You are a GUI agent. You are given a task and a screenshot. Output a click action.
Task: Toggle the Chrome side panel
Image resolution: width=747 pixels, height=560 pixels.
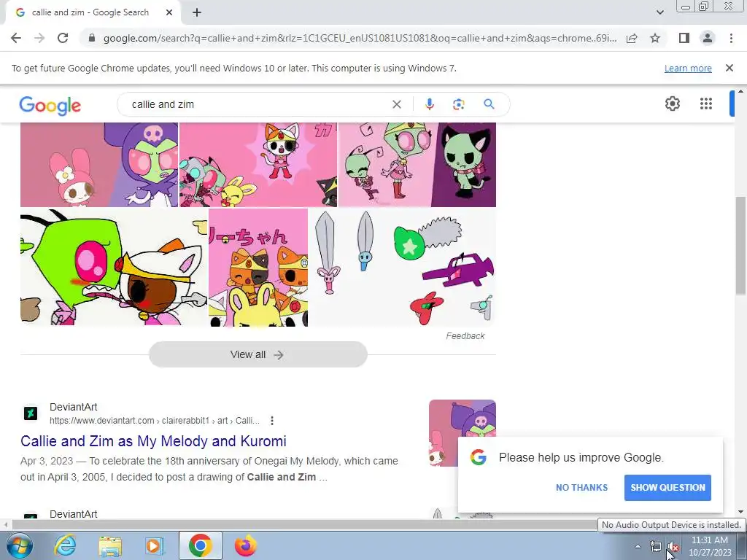(x=684, y=38)
